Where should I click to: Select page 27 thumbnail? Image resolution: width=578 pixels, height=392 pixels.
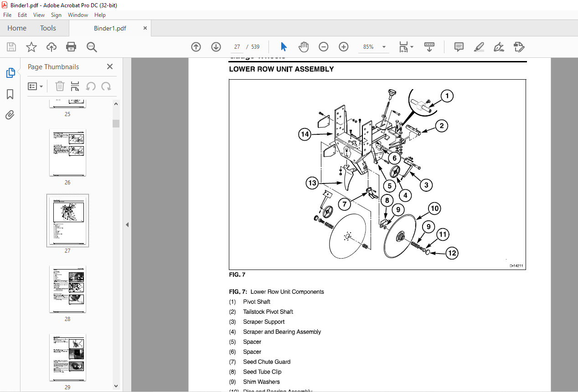click(67, 221)
